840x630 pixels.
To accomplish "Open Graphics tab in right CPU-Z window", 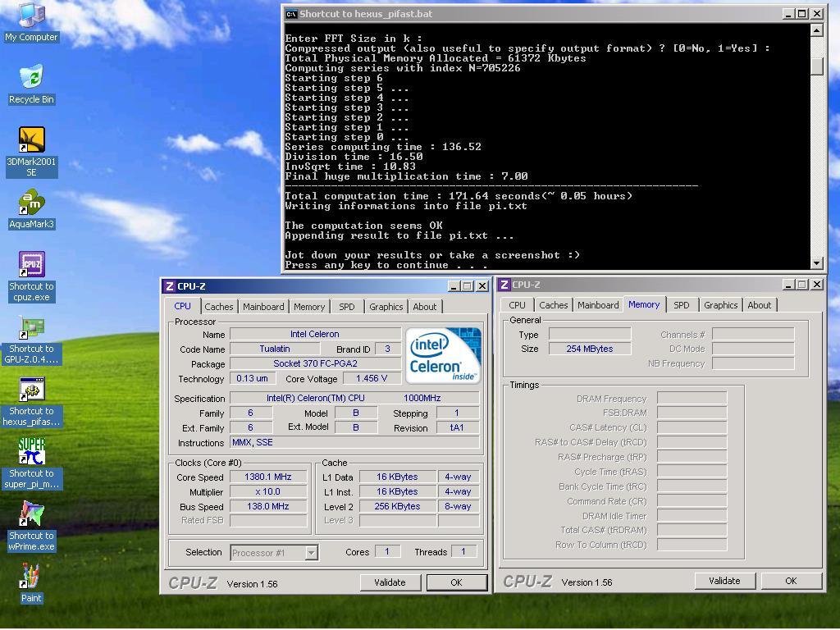I will 720,305.
